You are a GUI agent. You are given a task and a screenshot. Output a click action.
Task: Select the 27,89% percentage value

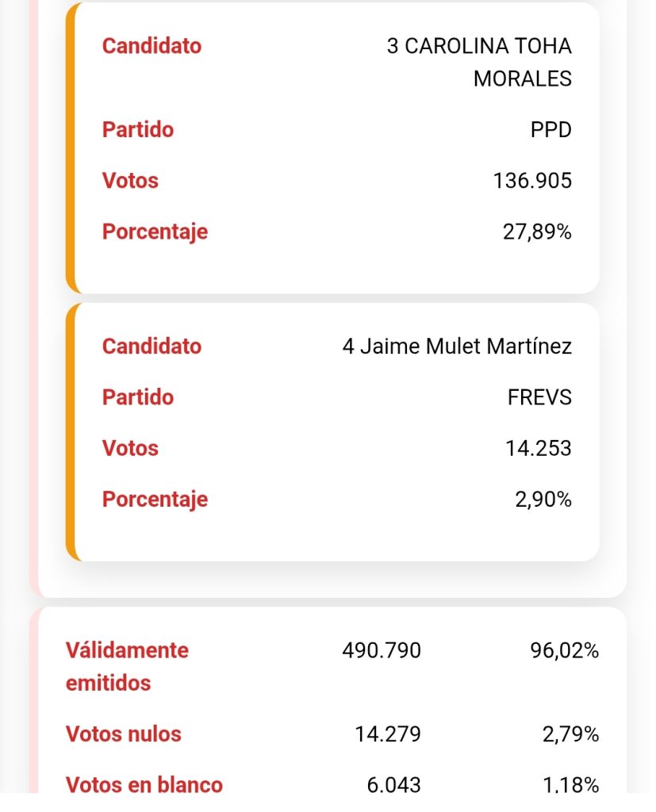click(x=536, y=232)
